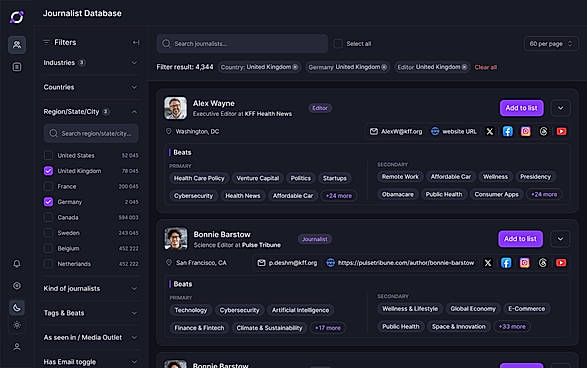The height and width of the screenshot is (368, 587).
Task: Open Alex Wayne's Threads icon
Action: (x=544, y=131)
